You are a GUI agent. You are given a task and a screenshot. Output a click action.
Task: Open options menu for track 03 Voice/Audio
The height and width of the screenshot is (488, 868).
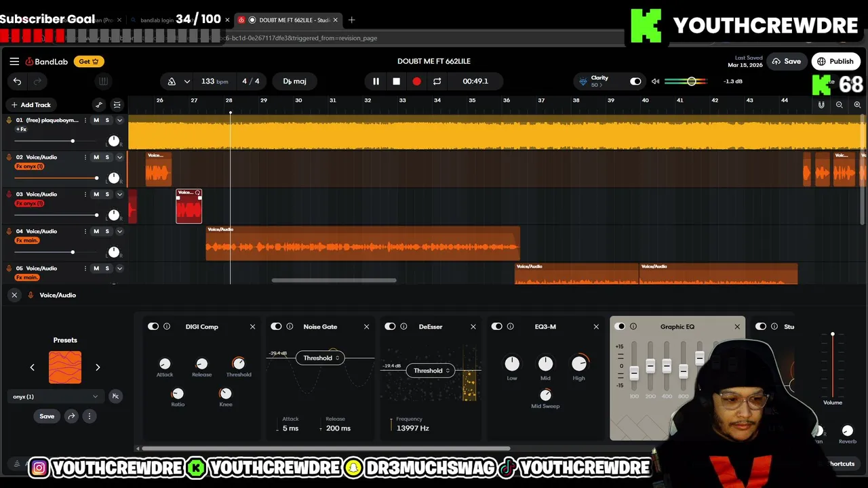(85, 195)
